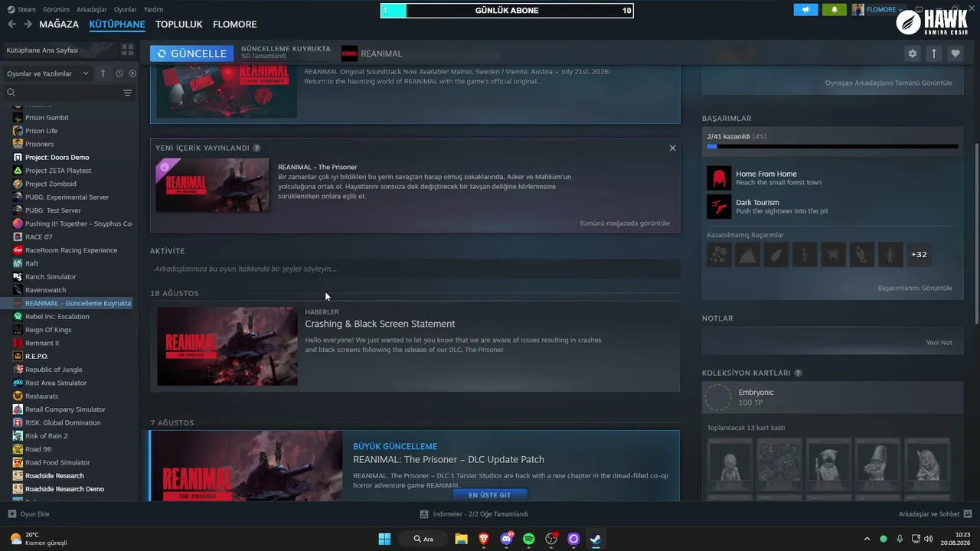
Task: Sort the library by recent activity clock
Action: point(119,73)
